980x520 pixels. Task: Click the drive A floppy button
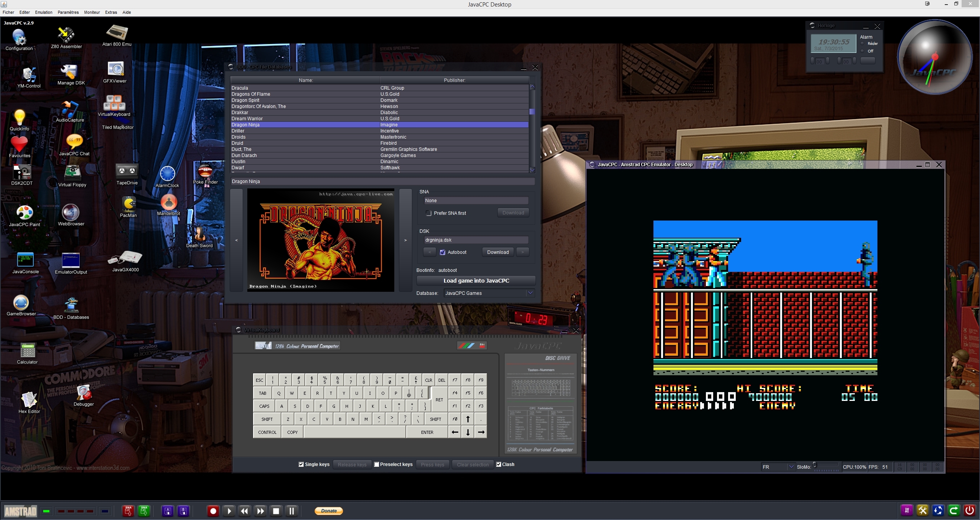point(168,511)
